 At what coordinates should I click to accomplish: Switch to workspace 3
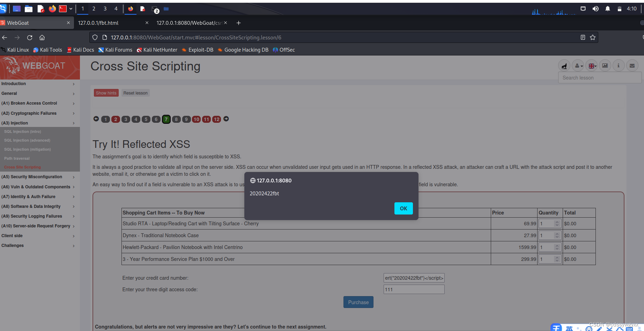tap(105, 9)
